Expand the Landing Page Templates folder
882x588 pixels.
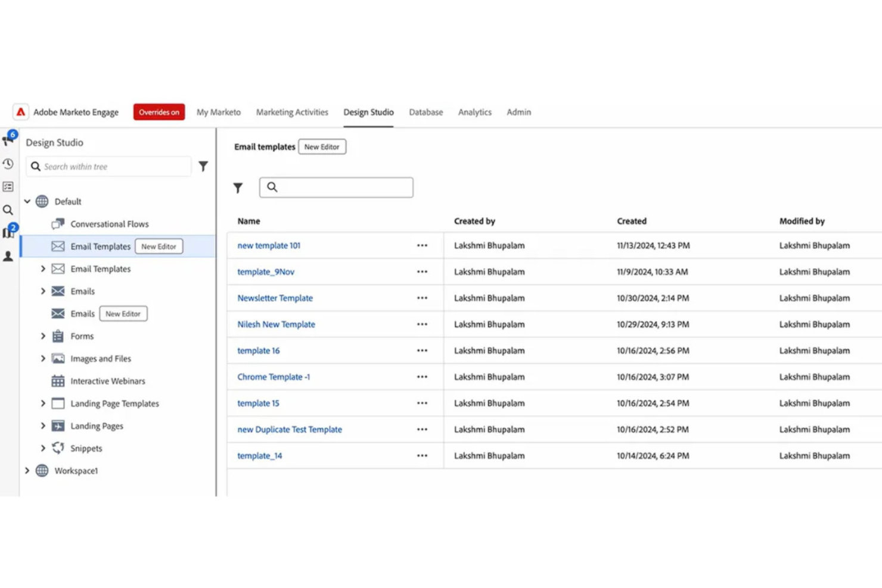click(43, 403)
